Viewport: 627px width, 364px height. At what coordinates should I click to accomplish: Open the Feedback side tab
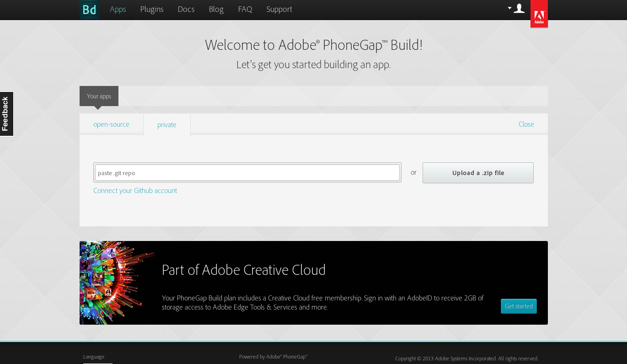(x=6, y=114)
